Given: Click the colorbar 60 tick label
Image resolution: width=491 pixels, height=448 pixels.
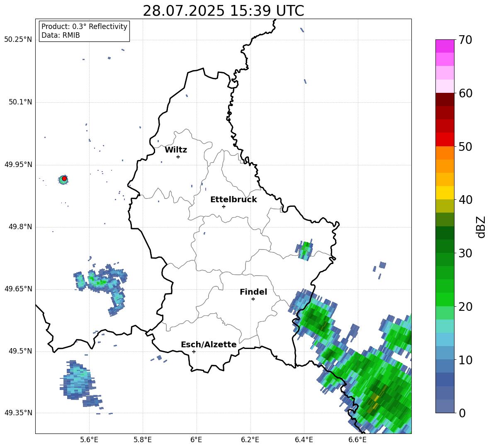Looking at the screenshot, I should (465, 93).
